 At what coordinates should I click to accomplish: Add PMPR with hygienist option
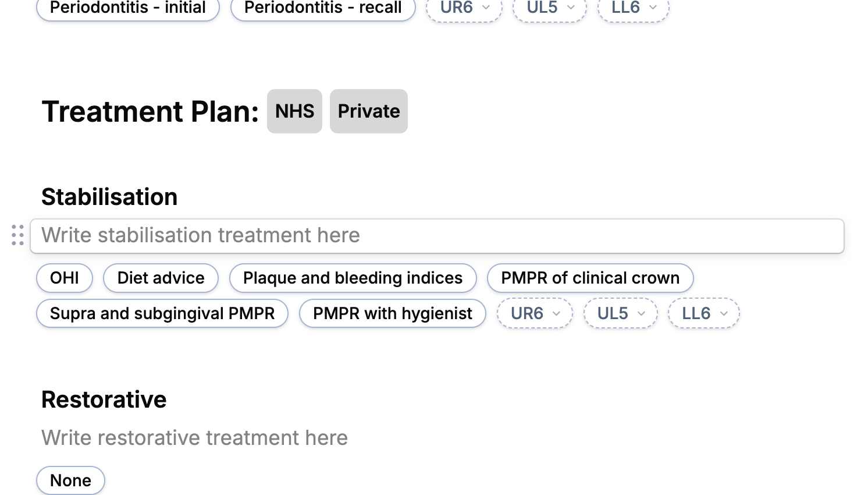[392, 314]
